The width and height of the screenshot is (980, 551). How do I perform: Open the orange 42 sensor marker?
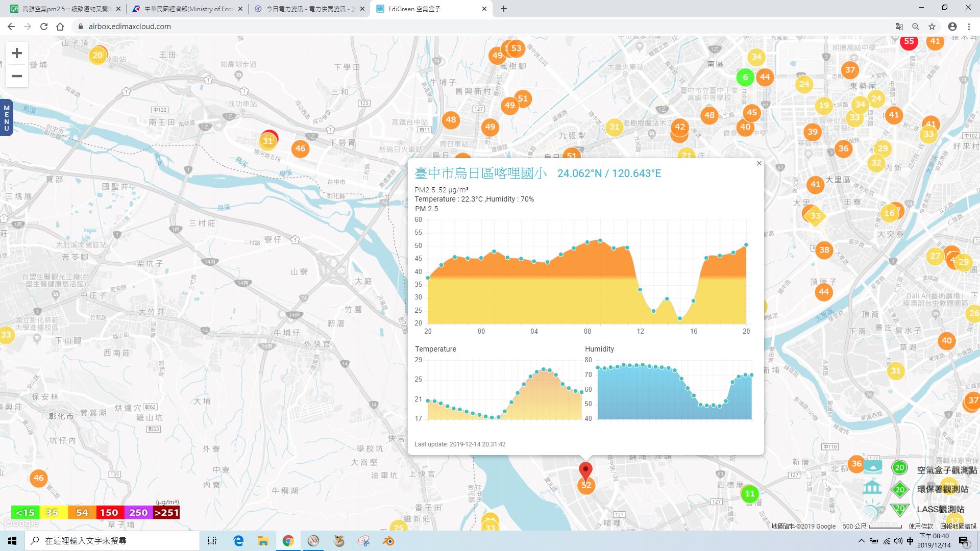pyautogui.click(x=680, y=127)
